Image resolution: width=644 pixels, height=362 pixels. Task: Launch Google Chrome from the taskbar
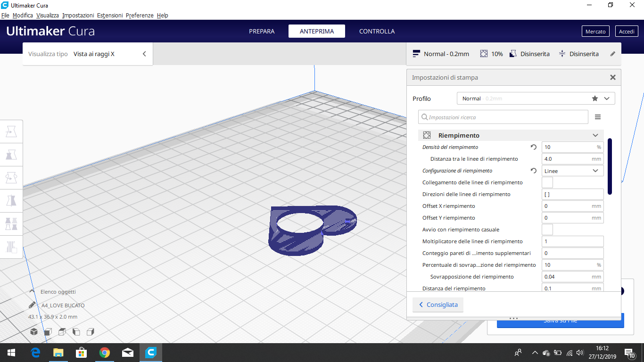point(105,353)
